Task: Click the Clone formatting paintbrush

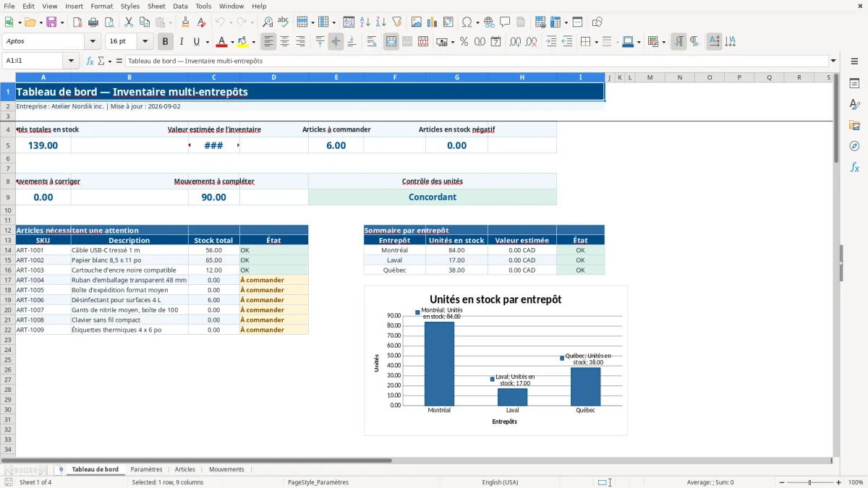Action: tap(186, 22)
